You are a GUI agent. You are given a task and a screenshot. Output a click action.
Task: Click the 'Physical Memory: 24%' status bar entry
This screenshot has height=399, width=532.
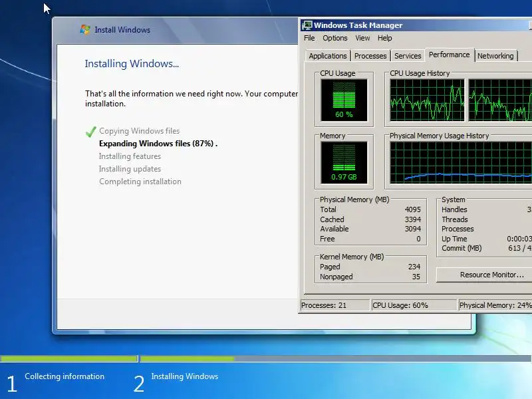[495, 305]
